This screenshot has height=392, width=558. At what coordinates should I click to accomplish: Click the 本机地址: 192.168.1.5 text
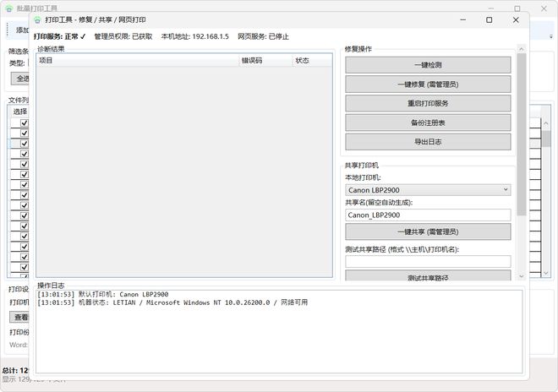coord(194,36)
